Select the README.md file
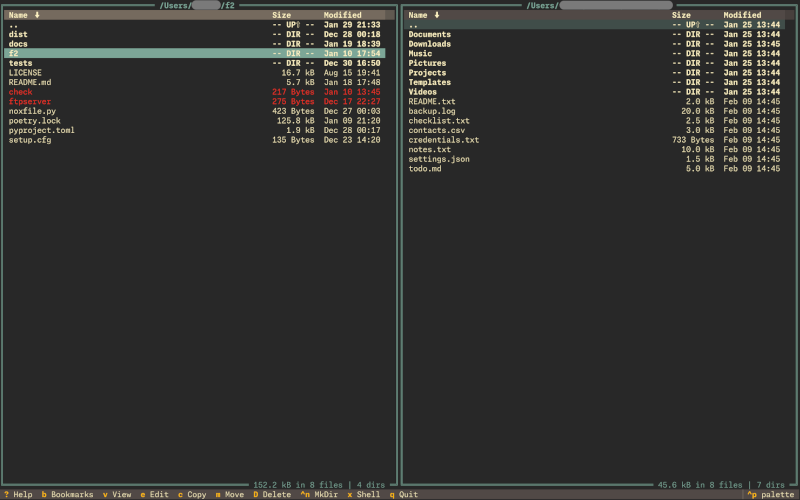 click(194, 82)
